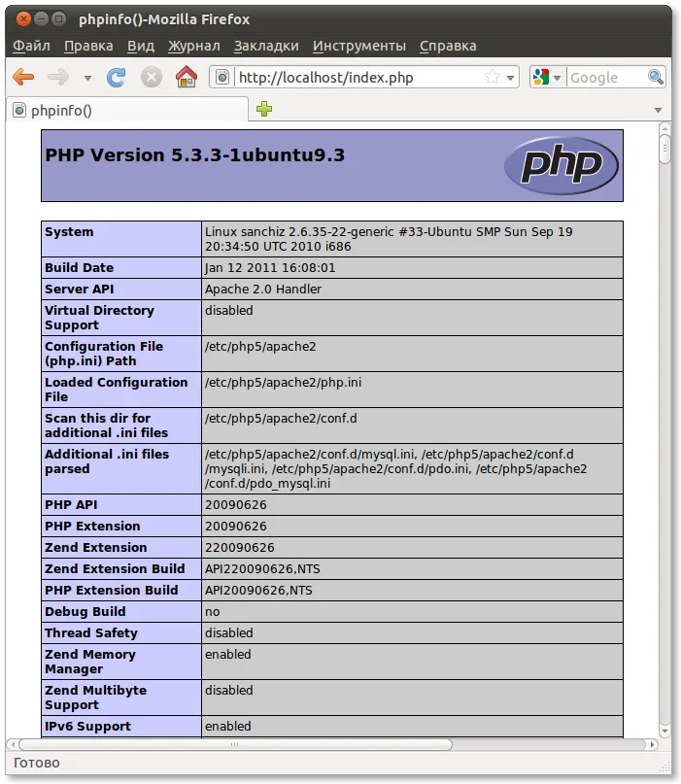Open the Справка menu

pyautogui.click(x=448, y=46)
